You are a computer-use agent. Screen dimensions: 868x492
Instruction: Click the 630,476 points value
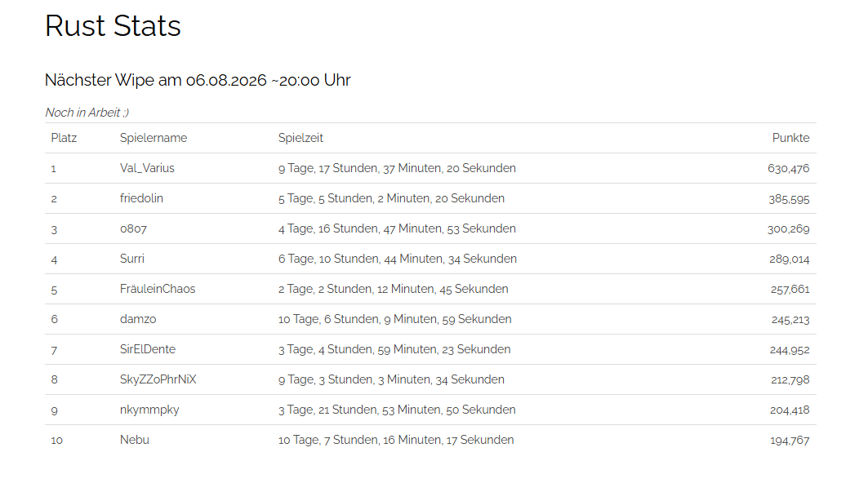(788, 168)
